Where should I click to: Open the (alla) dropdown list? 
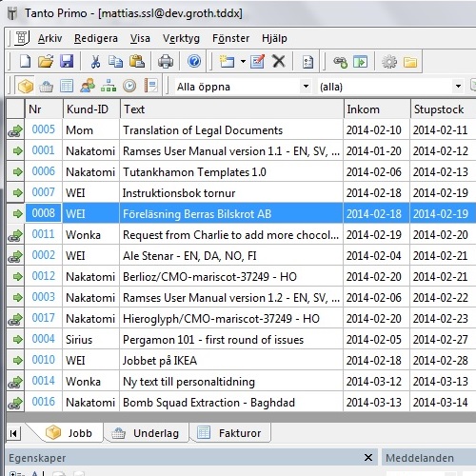coord(458,87)
